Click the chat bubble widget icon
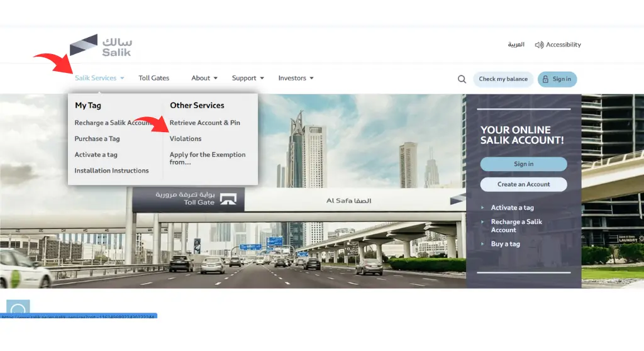 pyautogui.click(x=18, y=308)
